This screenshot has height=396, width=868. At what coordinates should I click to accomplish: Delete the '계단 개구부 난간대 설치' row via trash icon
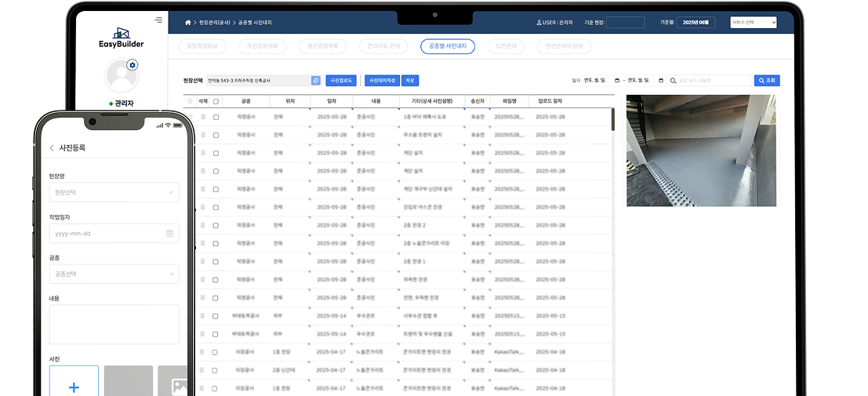tap(203, 189)
